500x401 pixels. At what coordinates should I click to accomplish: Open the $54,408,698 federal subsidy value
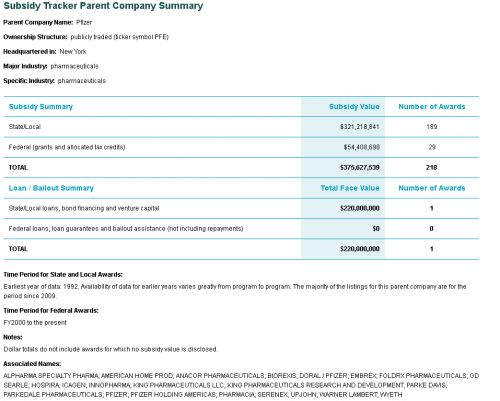pos(362,147)
